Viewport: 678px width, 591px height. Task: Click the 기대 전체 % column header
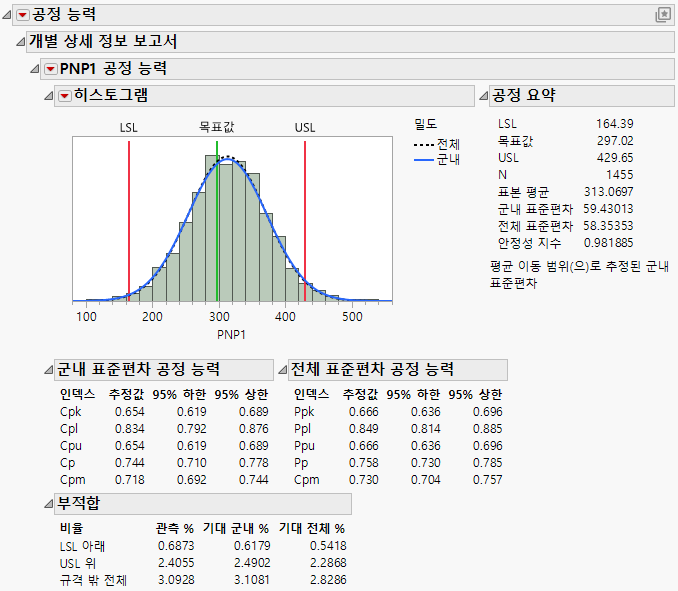312,528
